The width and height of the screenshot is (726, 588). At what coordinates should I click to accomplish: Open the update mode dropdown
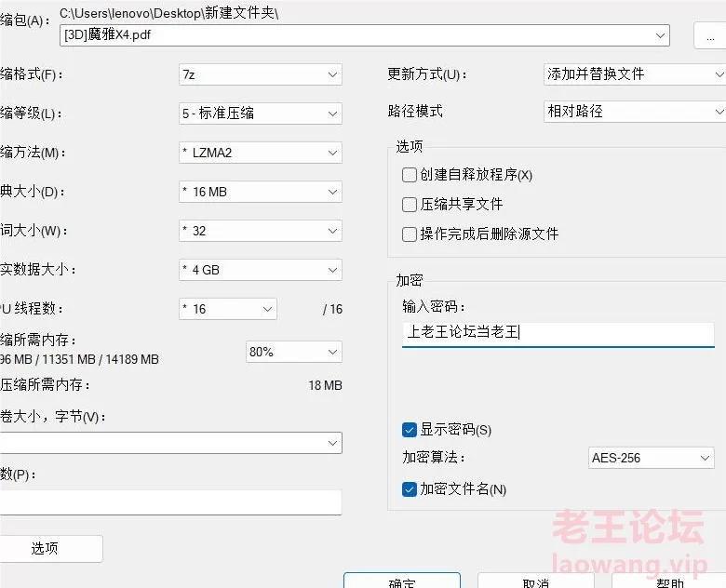pyautogui.click(x=635, y=74)
